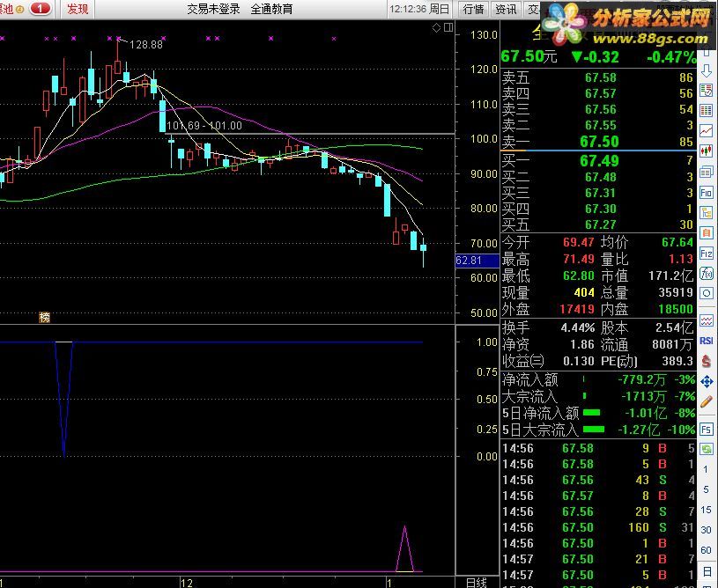718x588 pixels.
Task: Click the red notification badge showing 1
Action: tap(41, 8)
